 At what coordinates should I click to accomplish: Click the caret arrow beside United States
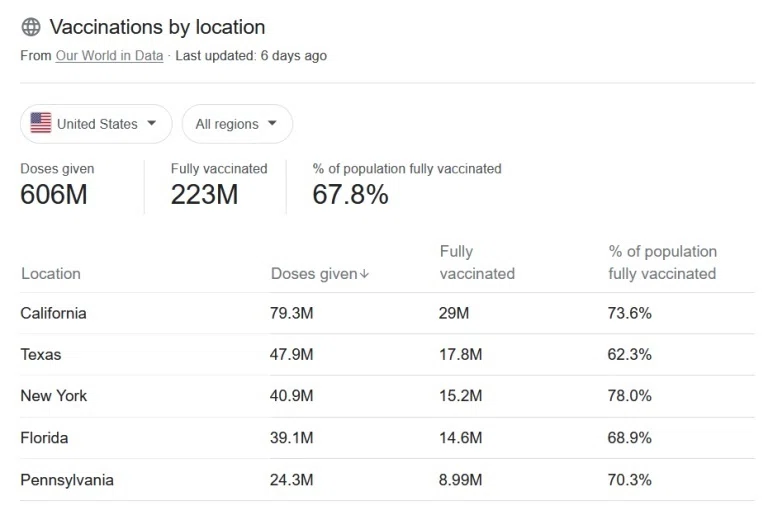(152, 123)
